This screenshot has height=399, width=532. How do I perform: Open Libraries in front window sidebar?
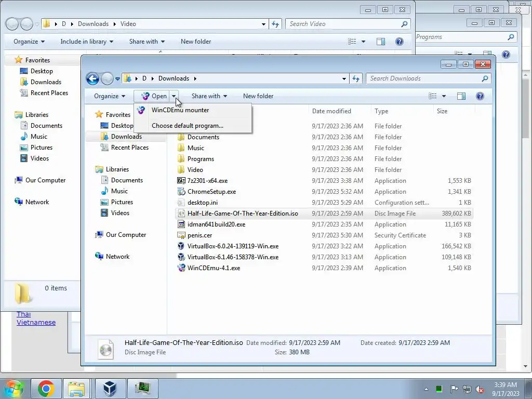[x=117, y=169]
